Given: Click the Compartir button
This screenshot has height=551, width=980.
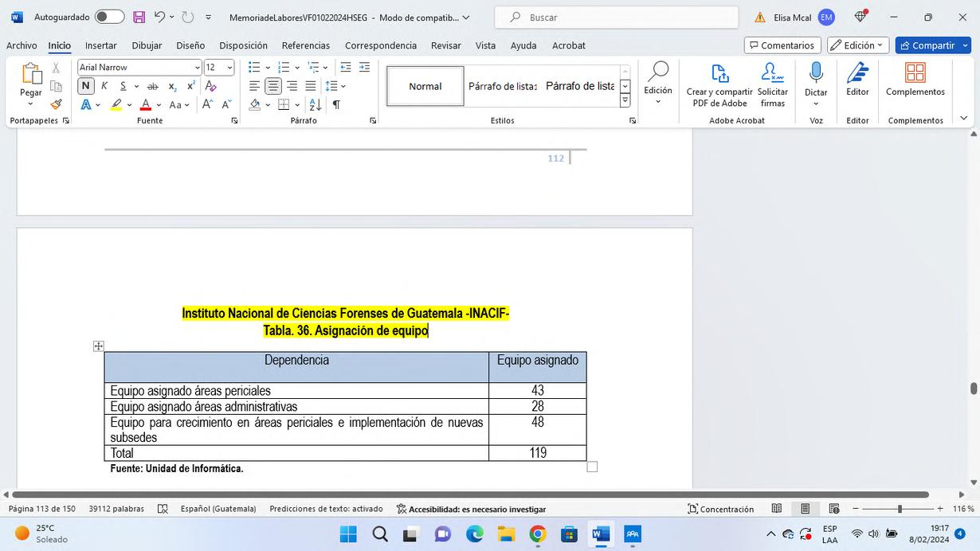Looking at the screenshot, I should (x=932, y=45).
